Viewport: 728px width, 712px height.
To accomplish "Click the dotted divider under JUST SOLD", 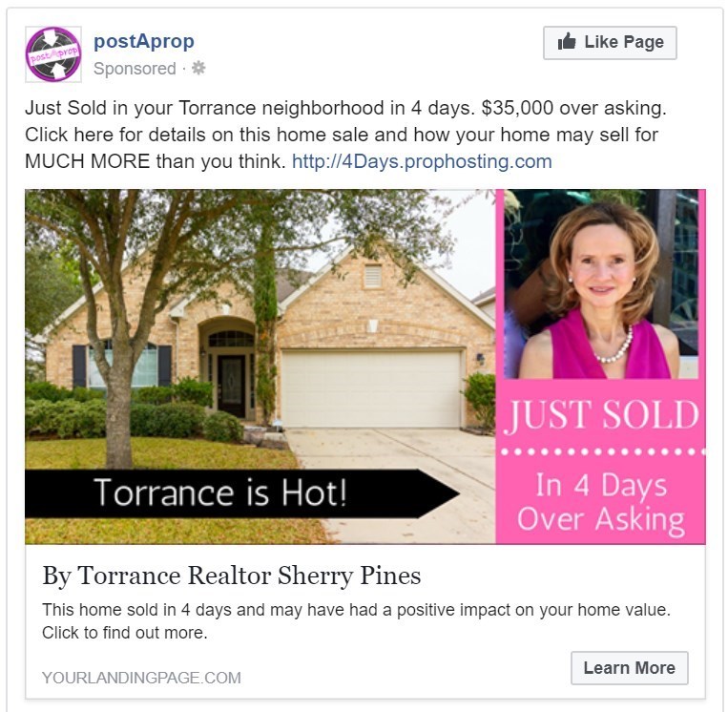I will coord(603,451).
